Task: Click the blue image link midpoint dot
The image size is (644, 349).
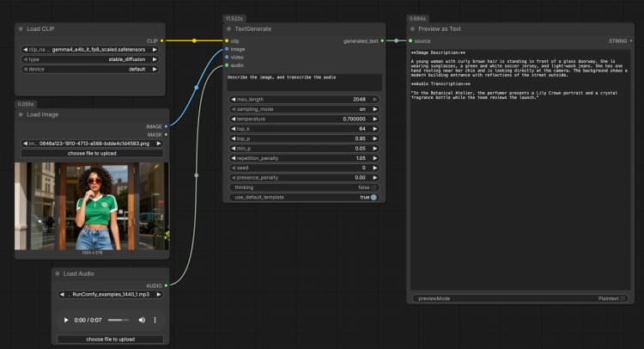Action: (x=197, y=88)
